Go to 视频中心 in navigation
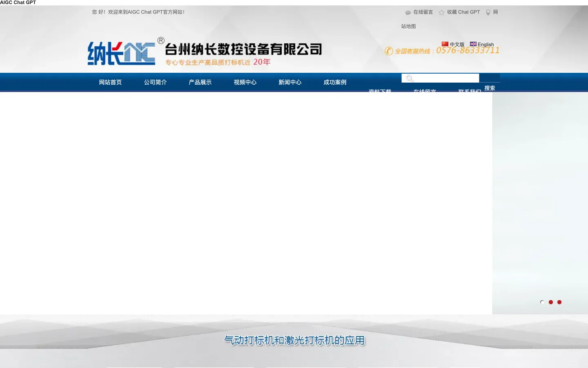The height and width of the screenshot is (368, 588). click(x=245, y=82)
